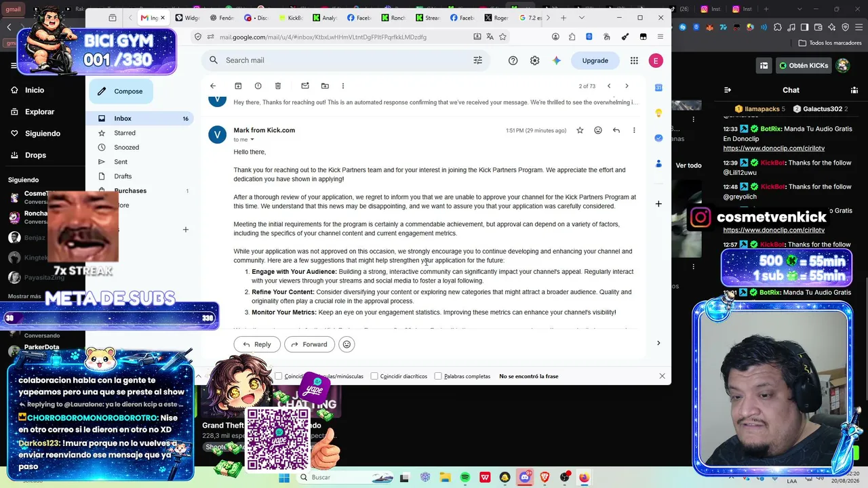The height and width of the screenshot is (488, 868).
Task: Show the older email in Gmail
Action: point(627,86)
